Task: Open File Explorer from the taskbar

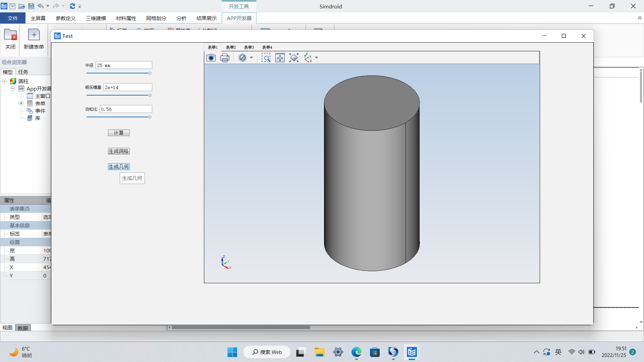Action: point(319,352)
